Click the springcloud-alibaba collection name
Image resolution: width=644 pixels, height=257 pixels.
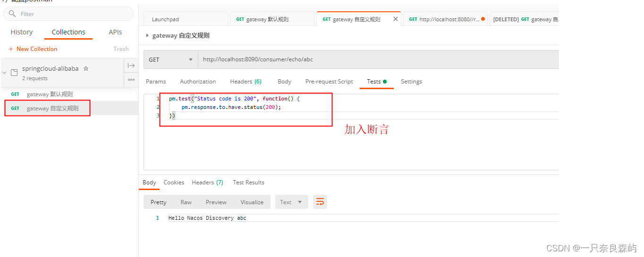click(51, 68)
